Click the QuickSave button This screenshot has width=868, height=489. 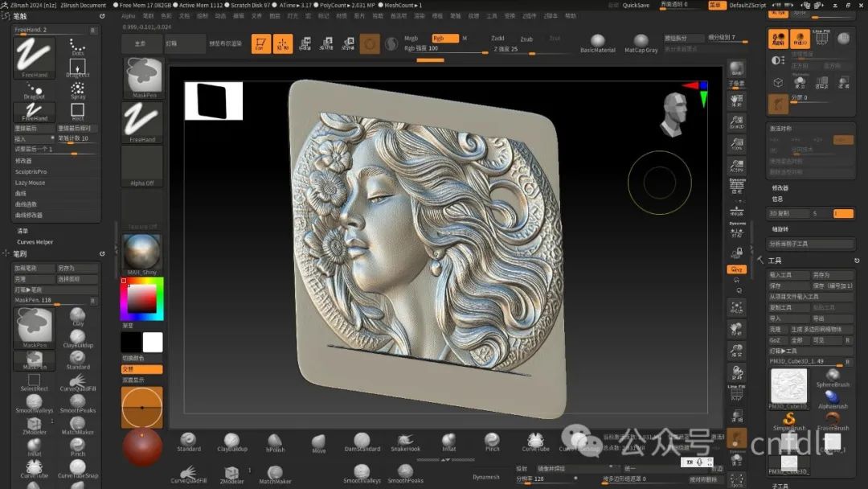pyautogui.click(x=636, y=5)
